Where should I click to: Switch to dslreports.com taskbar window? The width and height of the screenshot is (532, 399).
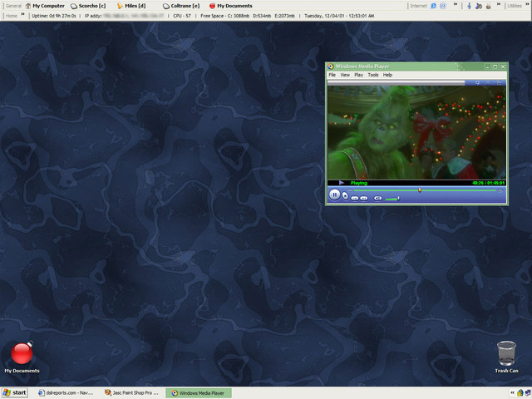point(66,393)
